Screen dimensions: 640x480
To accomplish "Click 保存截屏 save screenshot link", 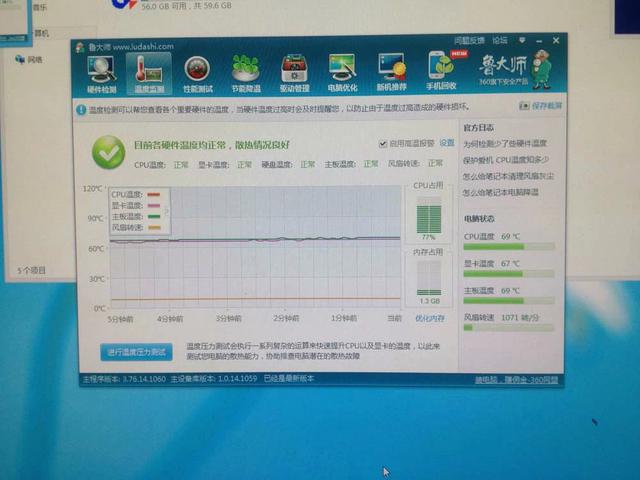I will pyautogui.click(x=547, y=106).
